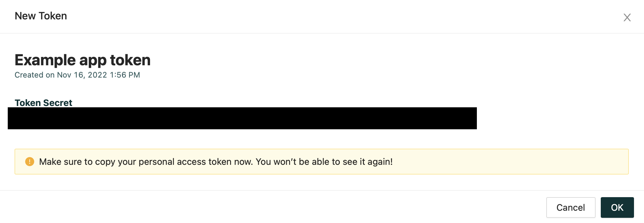Screen dimensions: 644x223
Task: Click the You won't be able sentence
Action: 324,162
